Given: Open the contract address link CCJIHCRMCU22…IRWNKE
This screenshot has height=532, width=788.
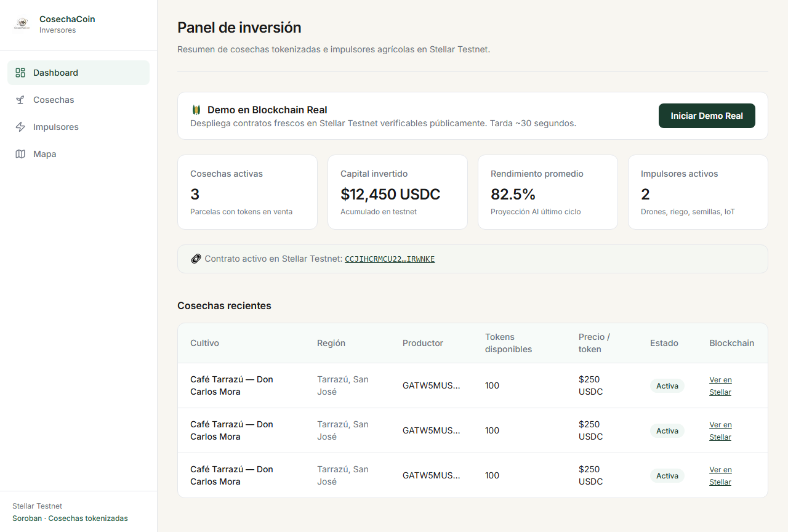Looking at the screenshot, I should point(390,259).
